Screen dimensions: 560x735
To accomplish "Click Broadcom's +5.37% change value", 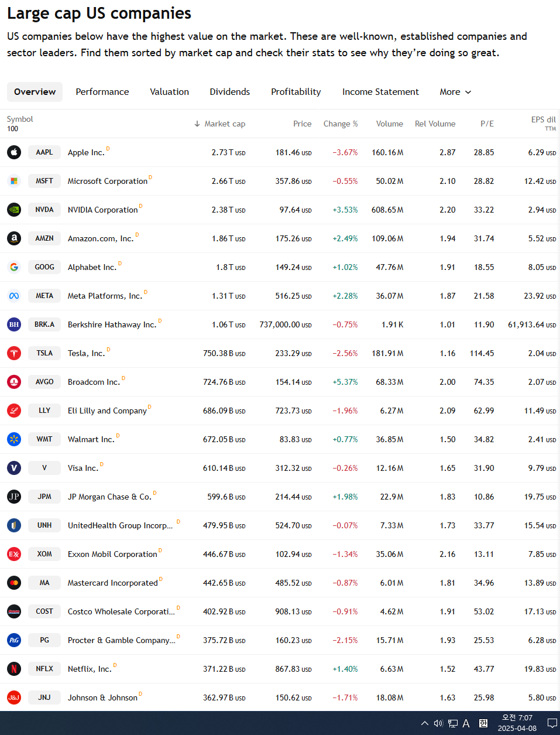I will tap(345, 382).
